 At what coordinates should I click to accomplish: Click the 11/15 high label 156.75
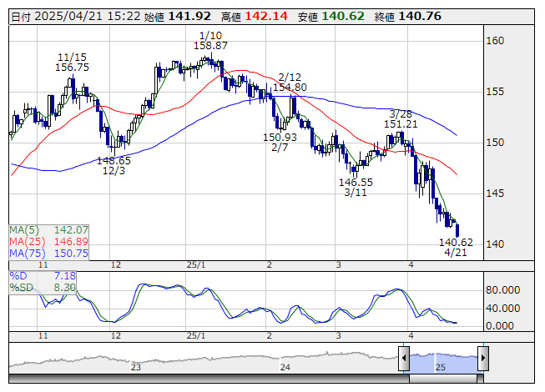tap(73, 67)
